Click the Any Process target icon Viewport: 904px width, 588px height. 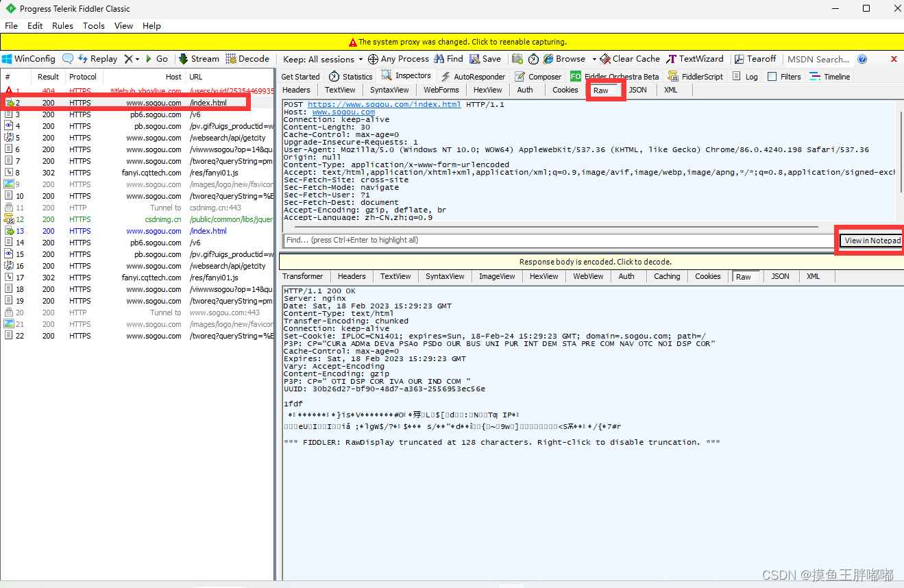(x=373, y=59)
